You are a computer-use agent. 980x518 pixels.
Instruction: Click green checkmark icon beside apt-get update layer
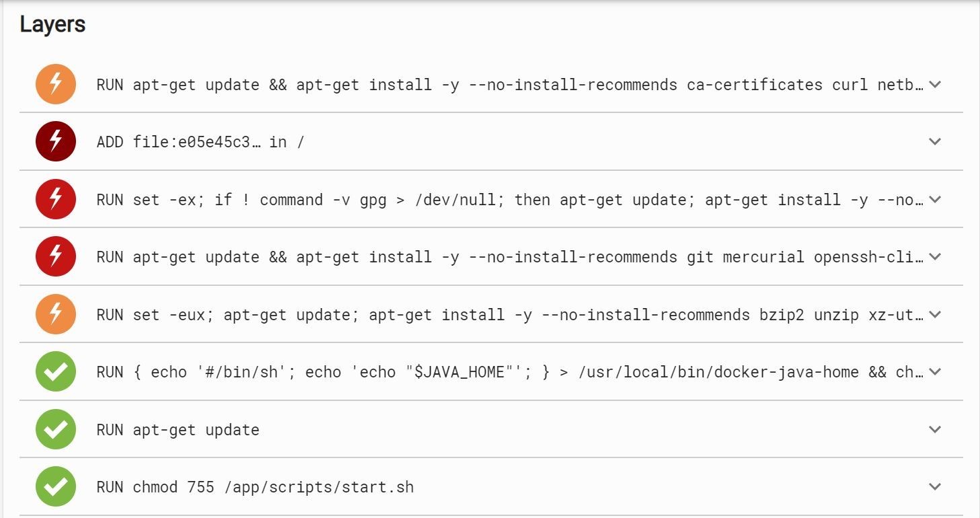(56, 429)
